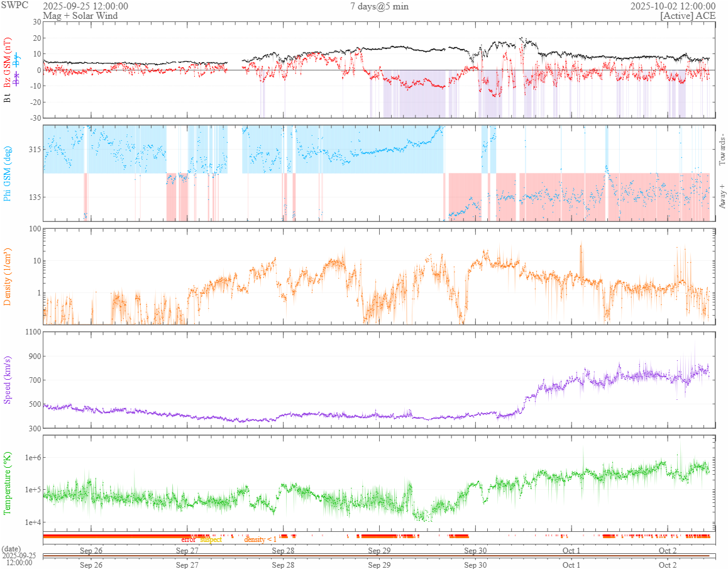Viewport: 728px width, 569px height.
Task: Click the 135 tick on Phi axis
Action: 35,197
